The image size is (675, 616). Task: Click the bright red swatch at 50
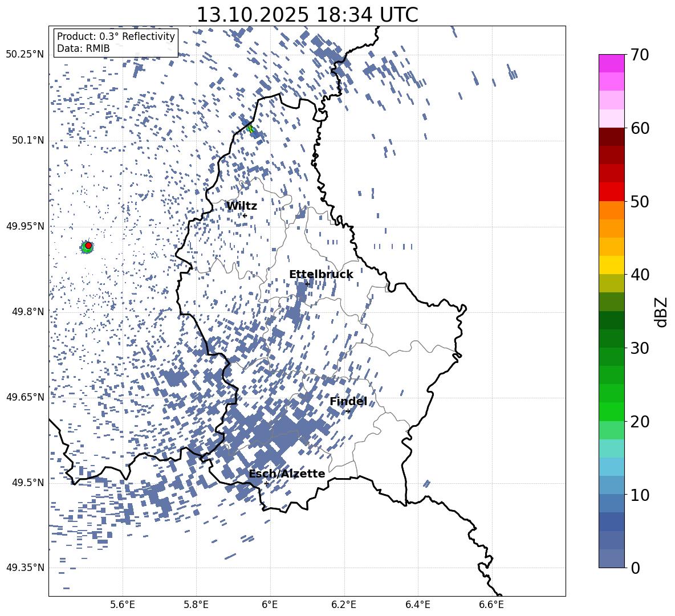611,192
